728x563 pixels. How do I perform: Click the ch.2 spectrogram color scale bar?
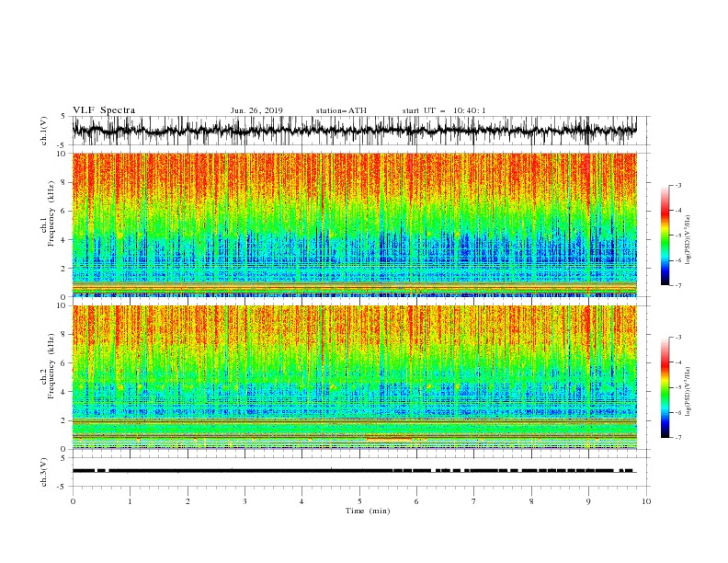(665, 387)
